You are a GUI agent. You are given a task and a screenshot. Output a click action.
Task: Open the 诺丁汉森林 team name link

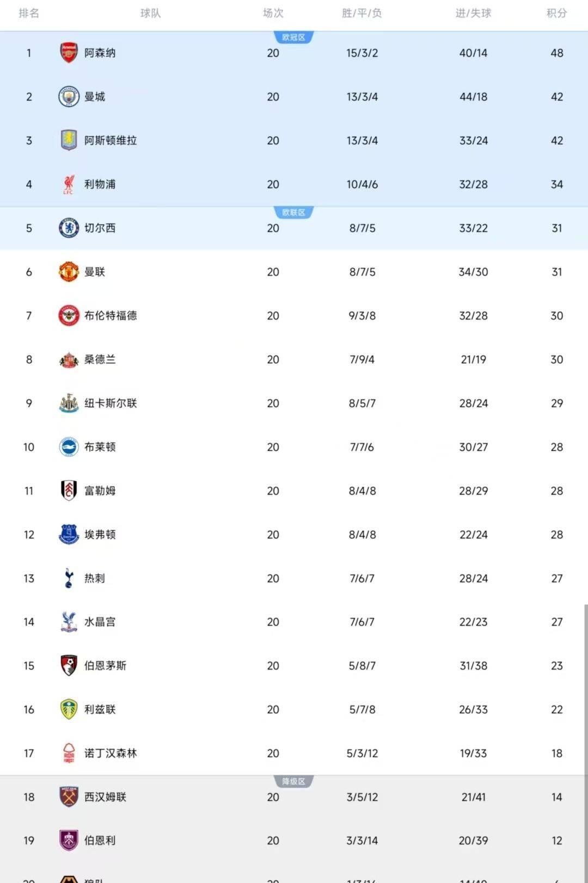click(x=111, y=753)
